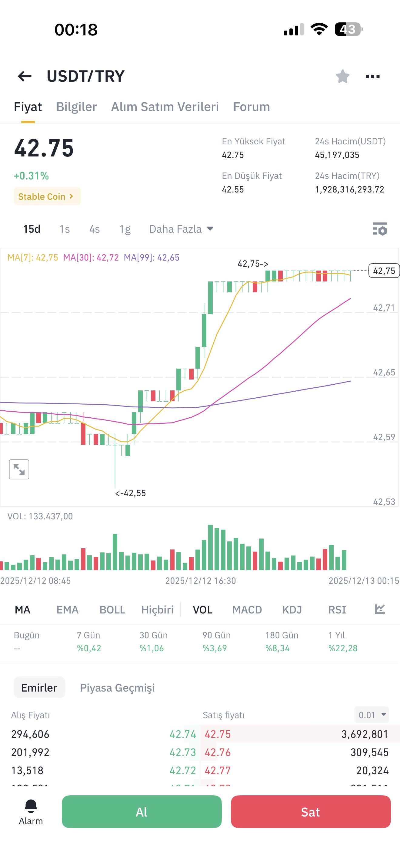Image resolution: width=400 pixels, height=868 pixels.
Task: Add USDT/TRY to favorites with star
Action: point(342,76)
